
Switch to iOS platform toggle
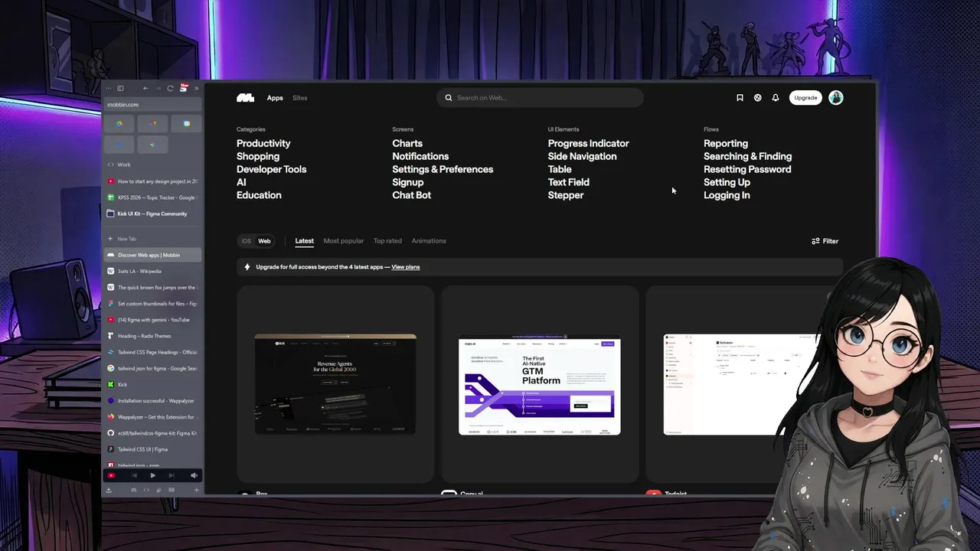pyautogui.click(x=246, y=241)
